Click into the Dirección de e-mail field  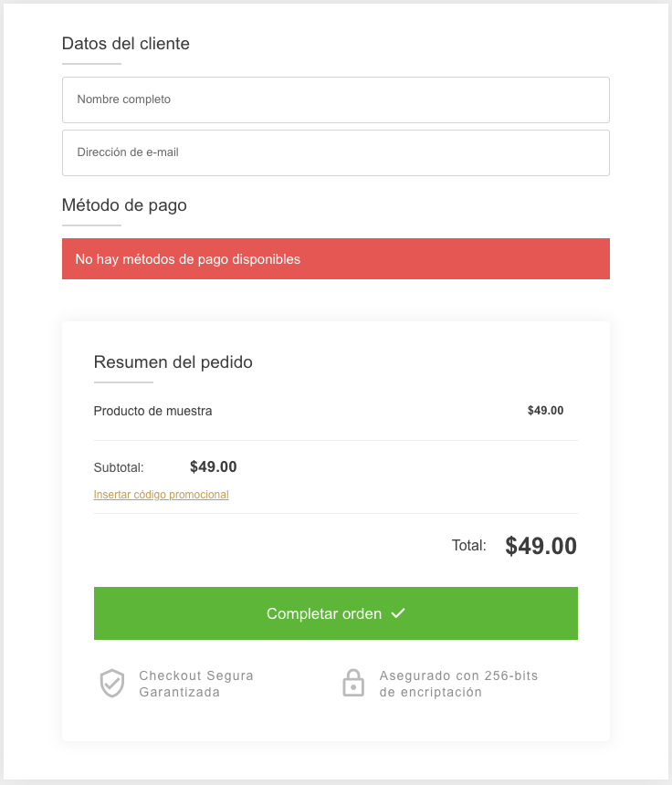[335, 152]
